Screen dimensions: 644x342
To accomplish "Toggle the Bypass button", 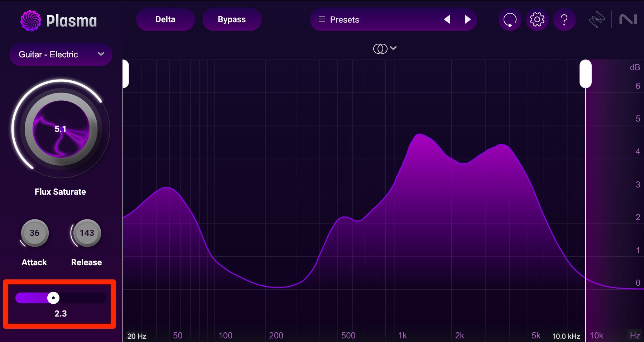I will [232, 19].
